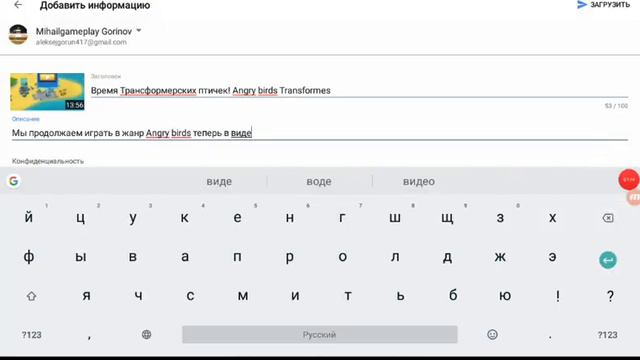Viewport: 640px width, 360px height.
Task: Tap the question mark key
Action: point(610,296)
